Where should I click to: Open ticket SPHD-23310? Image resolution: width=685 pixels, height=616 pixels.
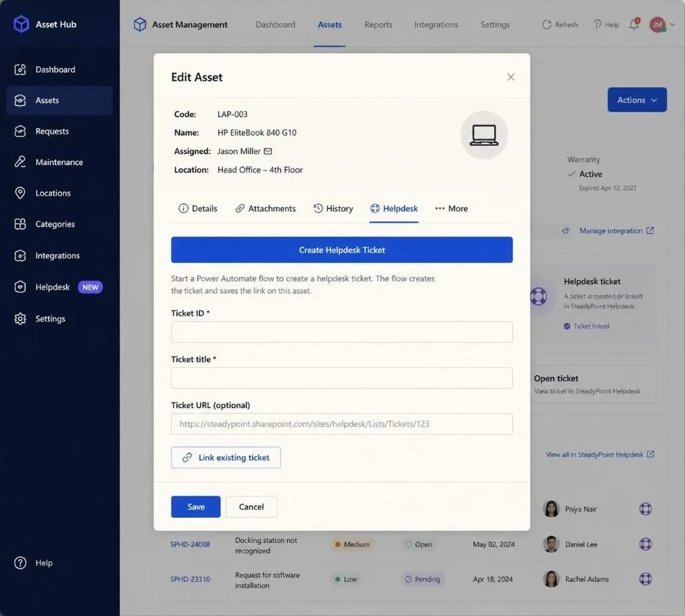pyautogui.click(x=190, y=579)
